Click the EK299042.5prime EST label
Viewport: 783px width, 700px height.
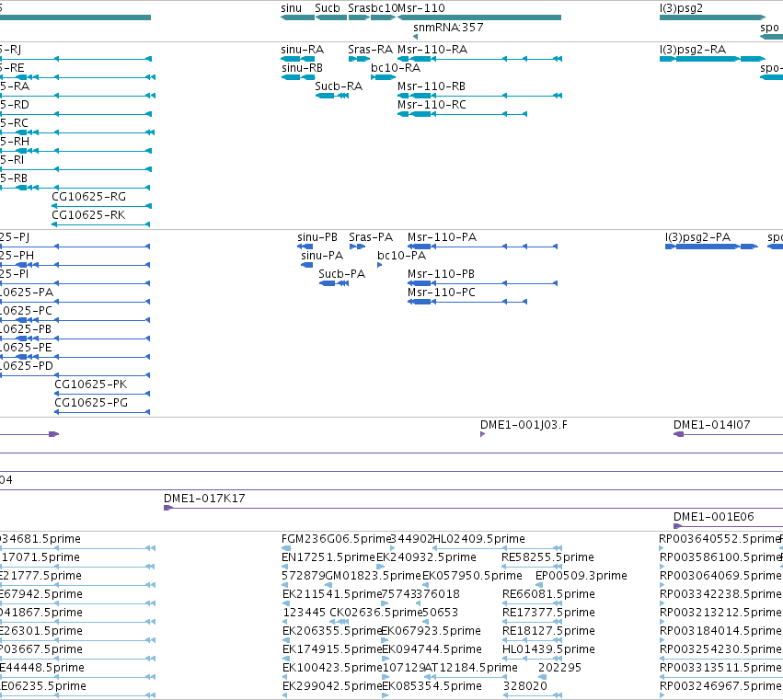332,686
